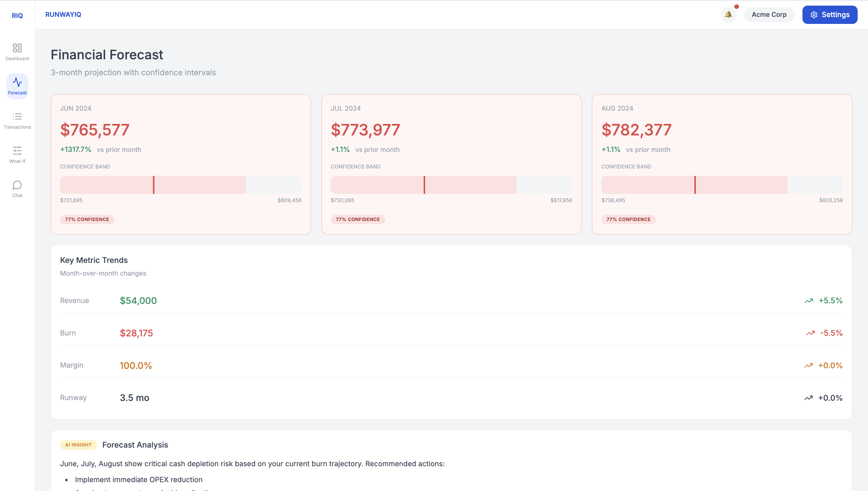
Task: Click the Acme Corp company selector
Action: (x=769, y=14)
